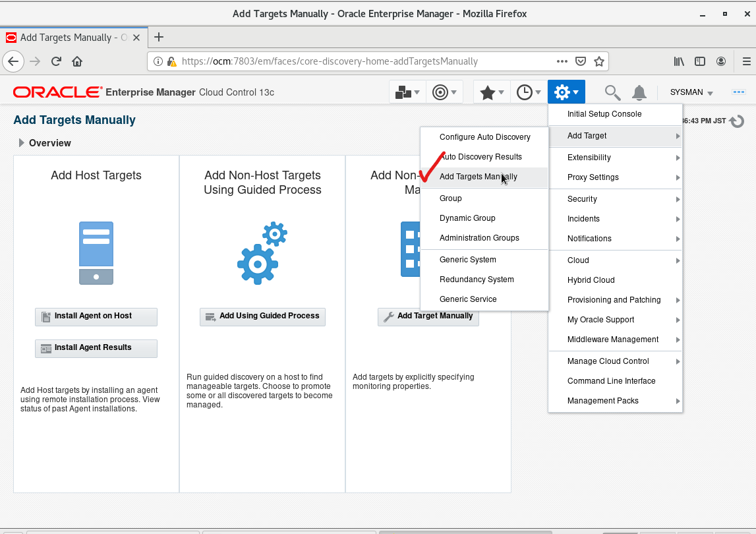Select Hybrid Cloud

(615, 280)
